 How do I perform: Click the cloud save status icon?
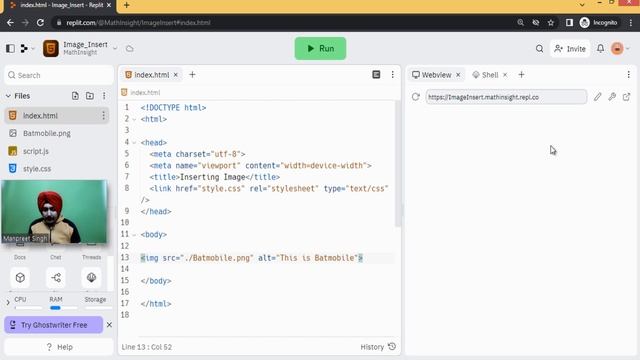coord(129,49)
